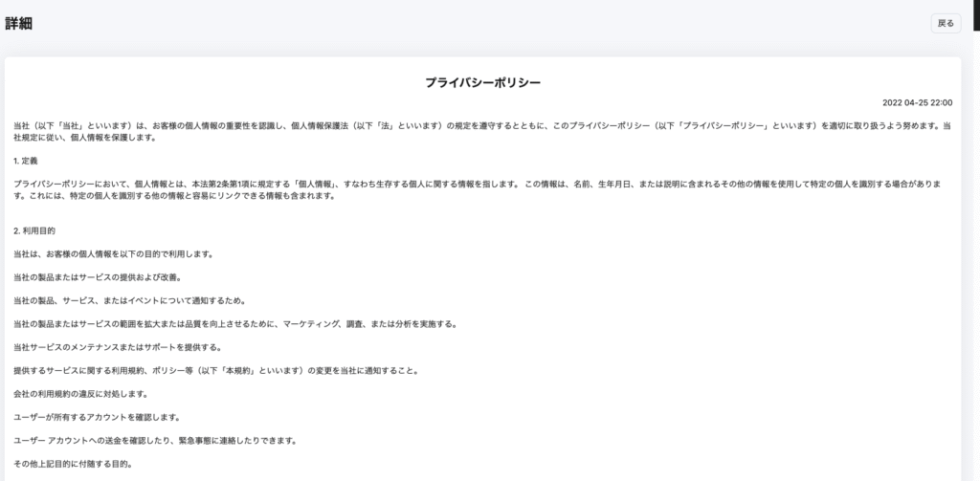Screen dimensions: 980x481
Task: Click the line about イベントについて通知するため
Action: (130, 301)
